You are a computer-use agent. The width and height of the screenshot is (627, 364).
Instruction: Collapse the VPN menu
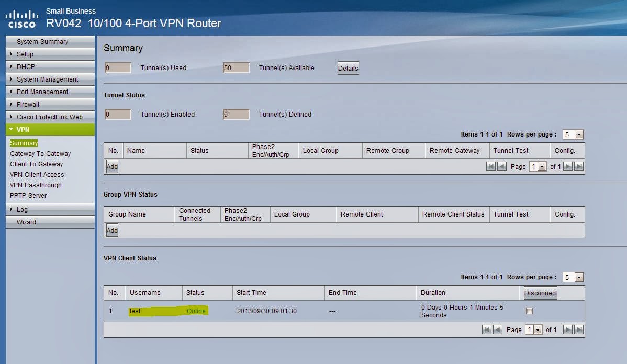(50, 130)
